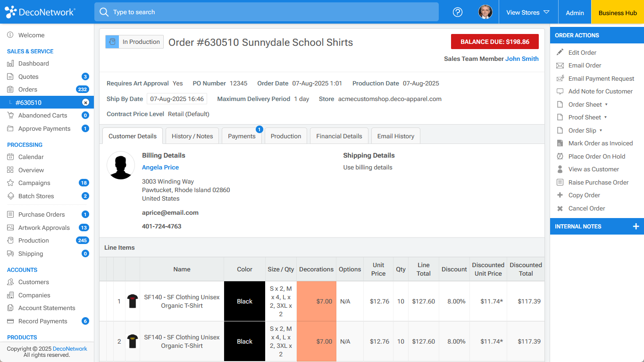
Task: Open the user profile avatar
Action: (485, 12)
